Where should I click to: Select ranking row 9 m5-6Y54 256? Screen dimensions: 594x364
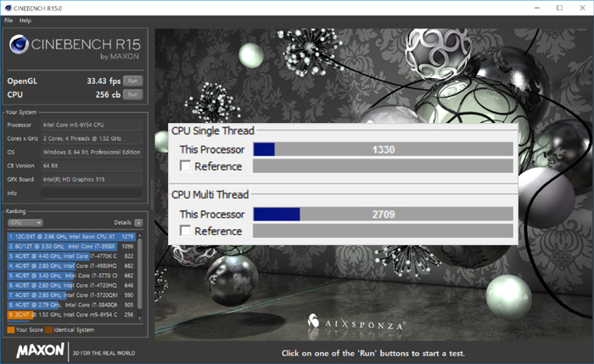point(71,315)
